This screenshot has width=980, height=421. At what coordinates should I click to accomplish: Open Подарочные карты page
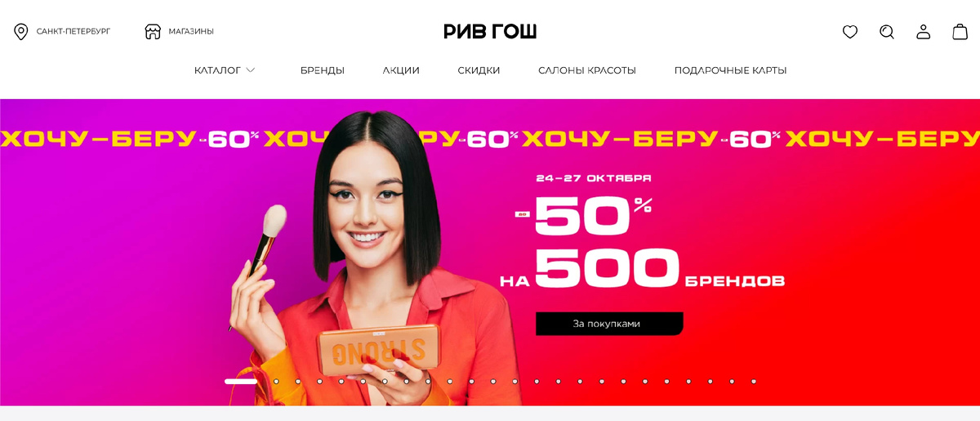click(x=731, y=70)
